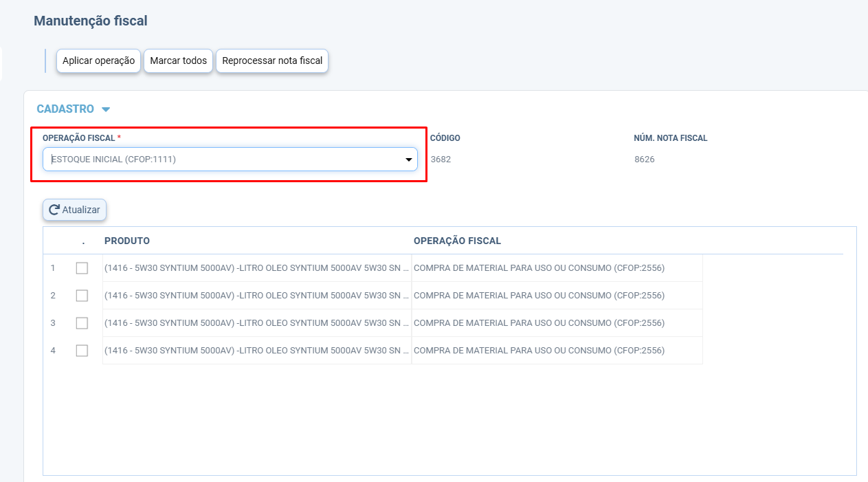Open the Operação Fiscal dropdown arrow
The height and width of the screenshot is (482, 868).
point(408,160)
